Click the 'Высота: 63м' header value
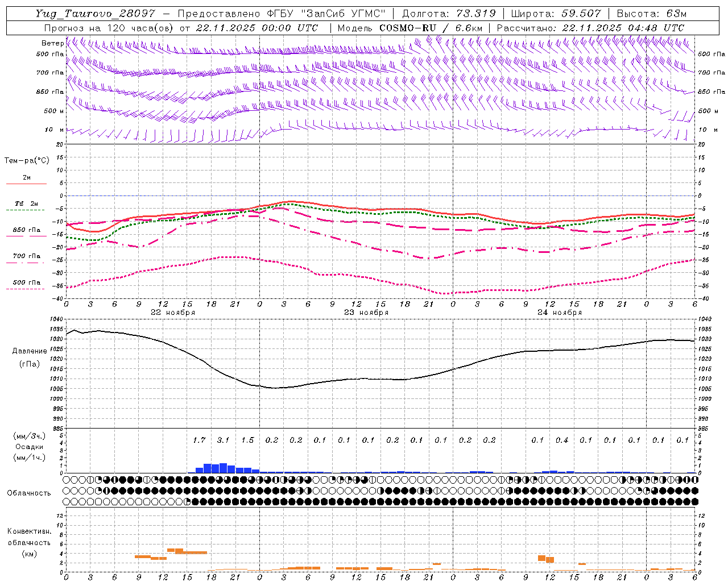Image resolution: width=728 pixels, height=582 pixels. 652,14
